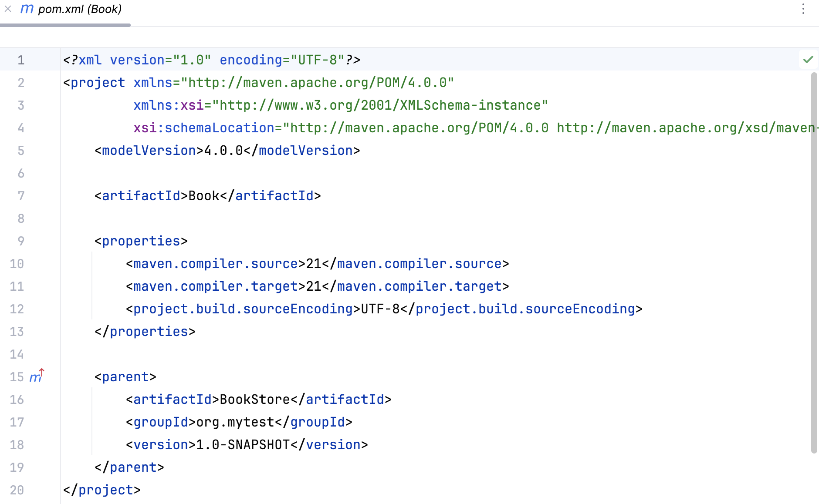819x504 pixels.
Task: Click the version value 1.0-SNAPSHOT
Action: click(242, 444)
